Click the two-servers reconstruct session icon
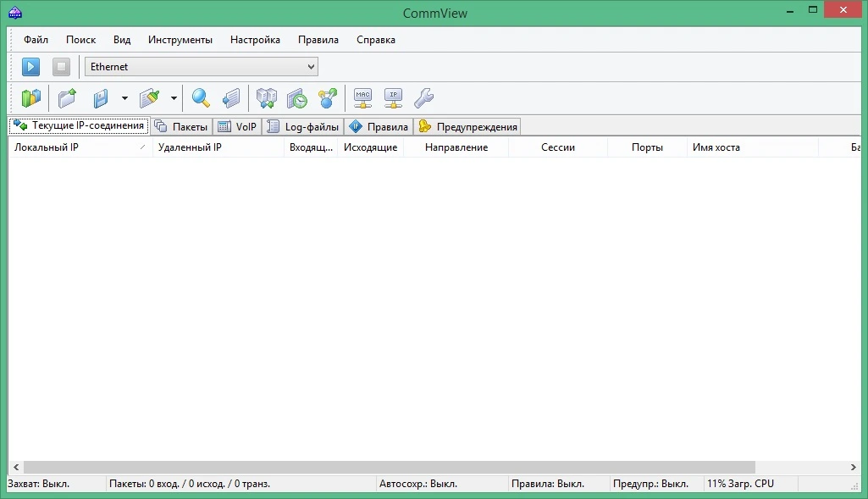868x499 pixels. [266, 98]
